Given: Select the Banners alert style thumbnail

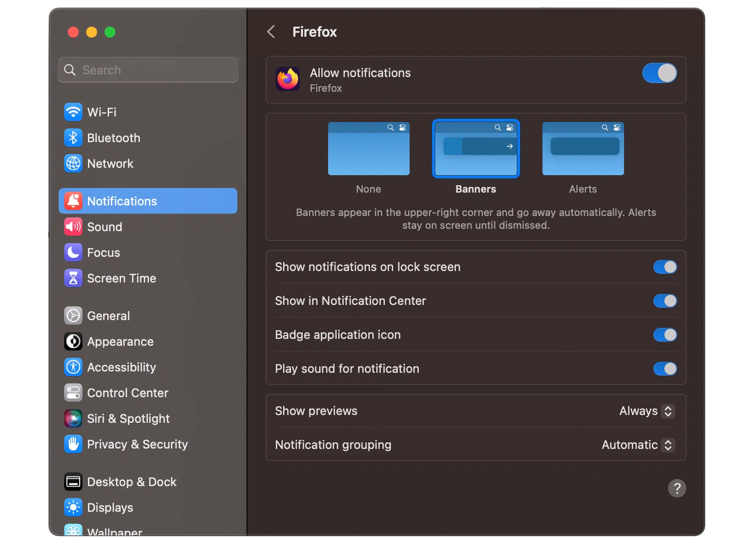Looking at the screenshot, I should pyautogui.click(x=476, y=149).
